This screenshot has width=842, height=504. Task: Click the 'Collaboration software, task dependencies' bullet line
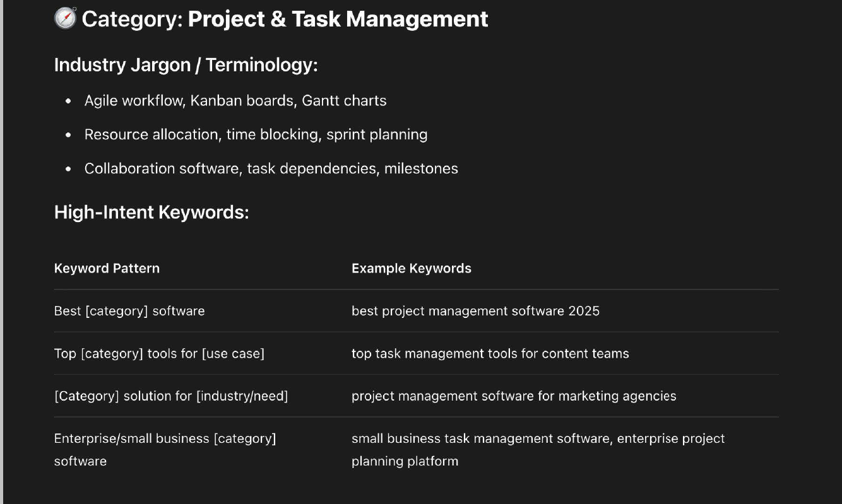(x=271, y=168)
